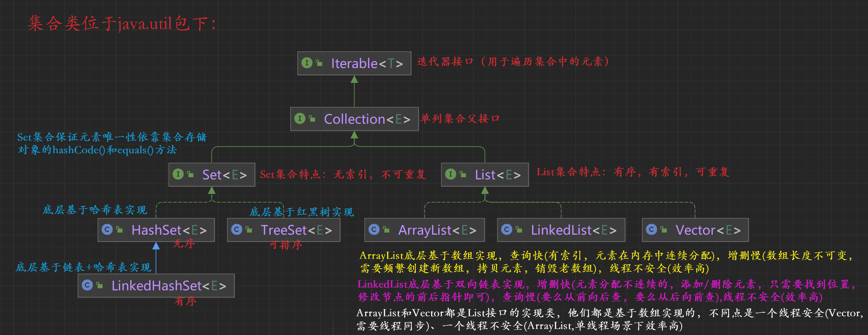The width and height of the screenshot is (868, 335).
Task: Select the LinkedHashSet<E> class node label
Action: point(169,286)
